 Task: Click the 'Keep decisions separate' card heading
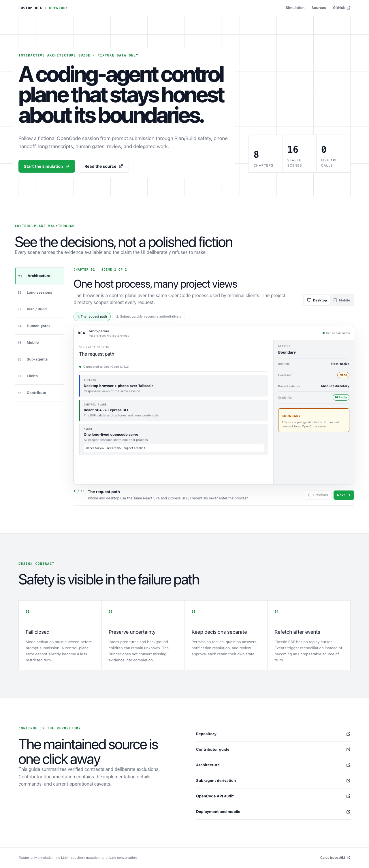pos(219,632)
